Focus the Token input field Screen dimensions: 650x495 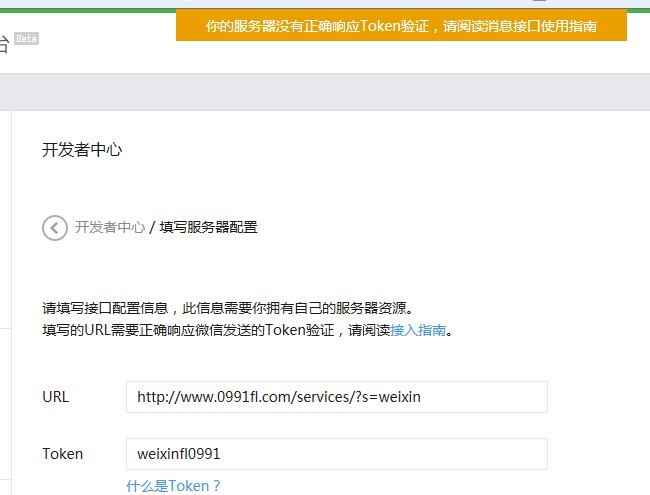[x=336, y=454]
